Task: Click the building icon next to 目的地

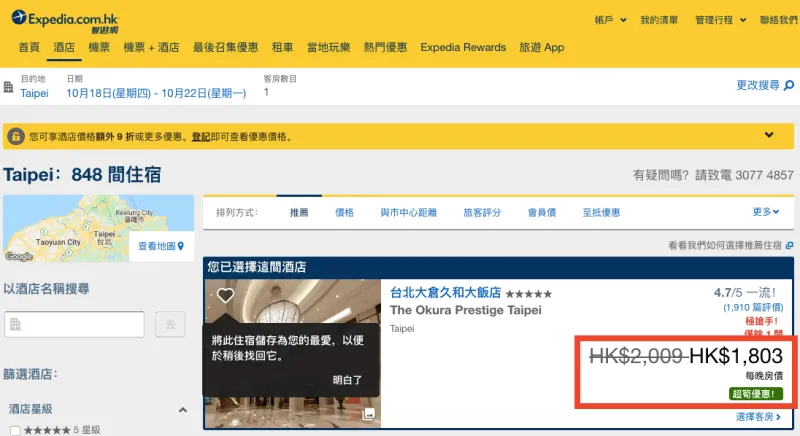Action: click(8, 87)
